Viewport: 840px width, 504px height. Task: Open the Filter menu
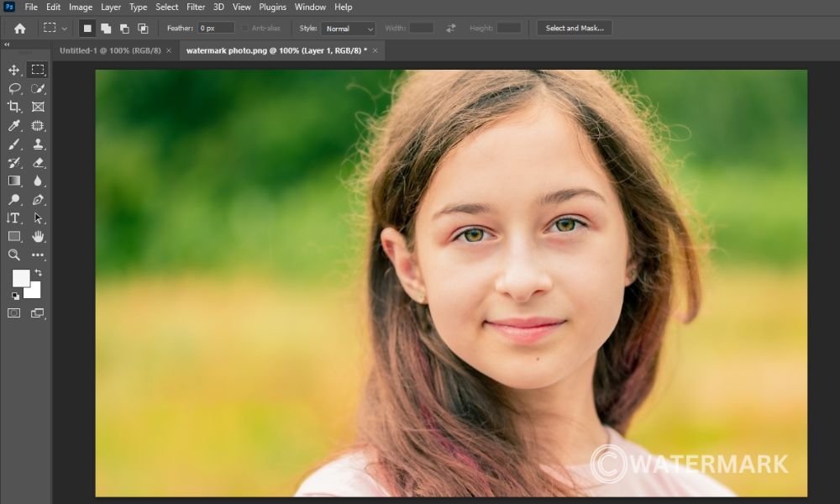[196, 7]
